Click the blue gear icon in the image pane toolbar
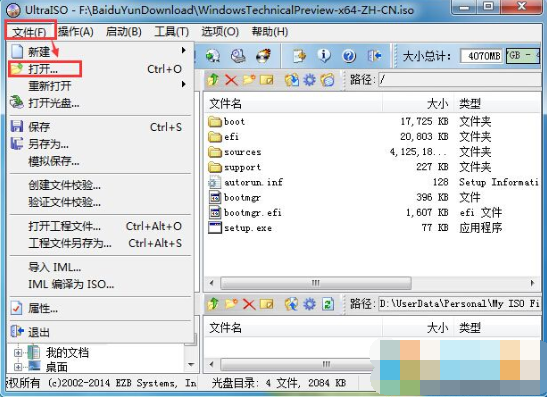This screenshot has width=547, height=397. (309, 80)
